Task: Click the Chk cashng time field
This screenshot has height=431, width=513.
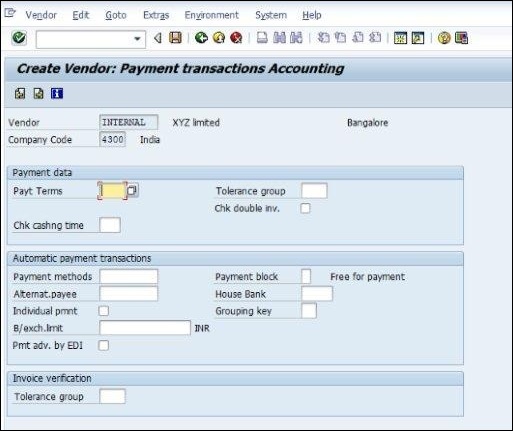Action: tap(110, 225)
